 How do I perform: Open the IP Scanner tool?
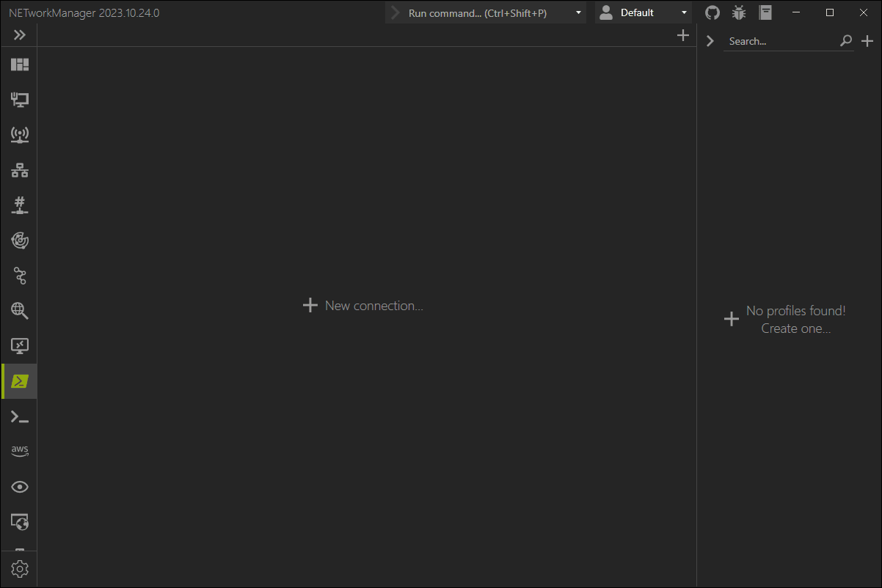coord(20,170)
